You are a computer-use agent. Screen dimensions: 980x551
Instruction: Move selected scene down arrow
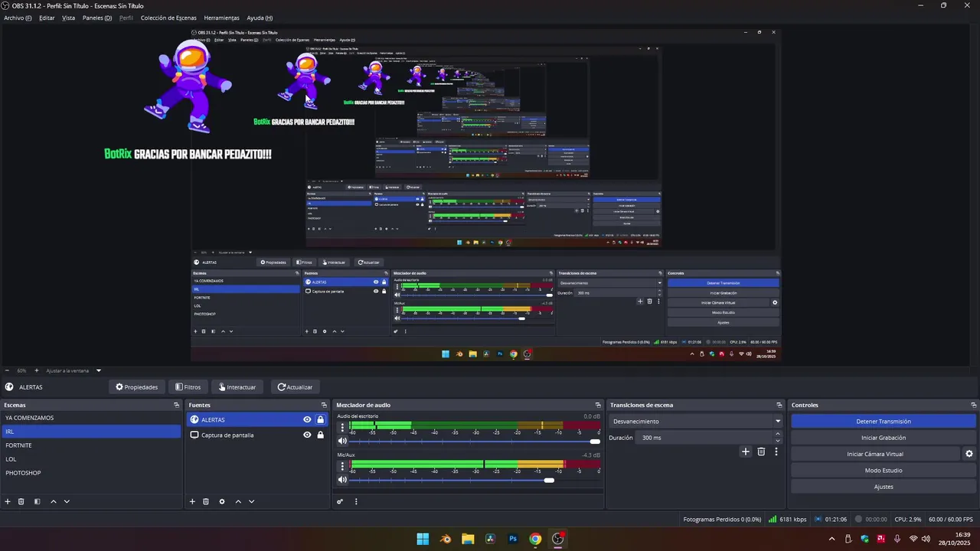click(x=67, y=501)
